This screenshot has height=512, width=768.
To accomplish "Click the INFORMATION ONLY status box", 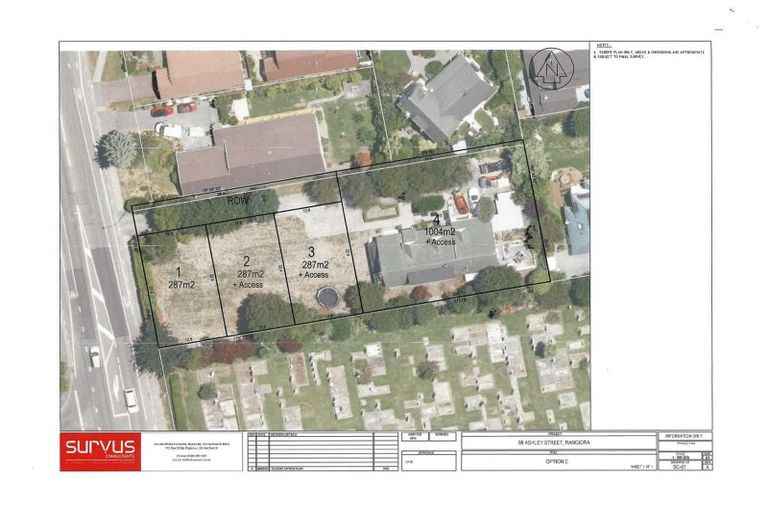I will coord(685,436).
